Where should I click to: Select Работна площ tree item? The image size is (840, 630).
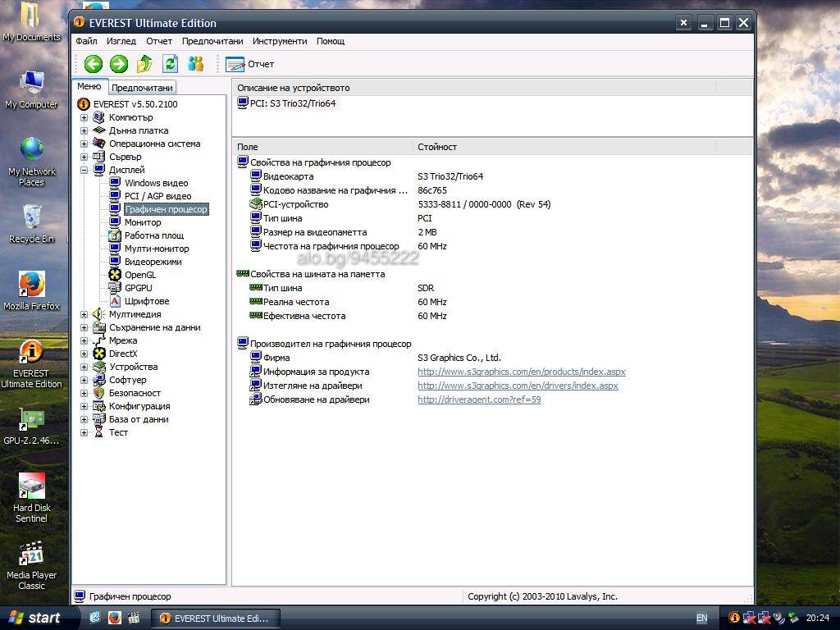tap(153, 235)
